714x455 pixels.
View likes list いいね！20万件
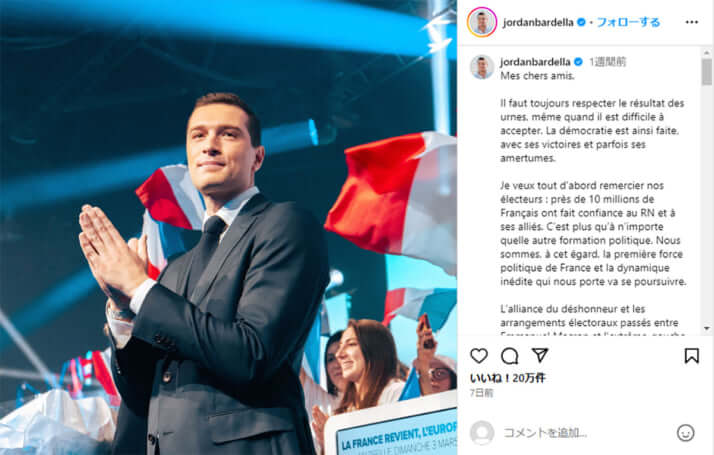[508, 378]
